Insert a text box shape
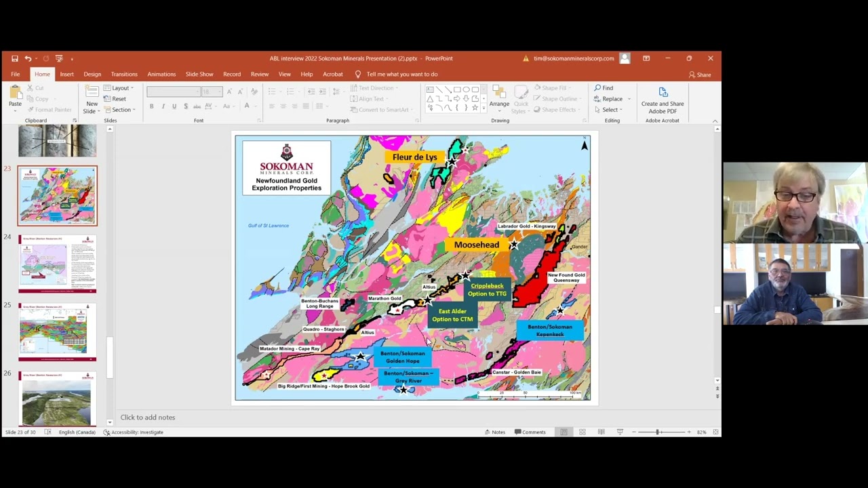Viewport: 868px width, 488px height. [x=430, y=89]
